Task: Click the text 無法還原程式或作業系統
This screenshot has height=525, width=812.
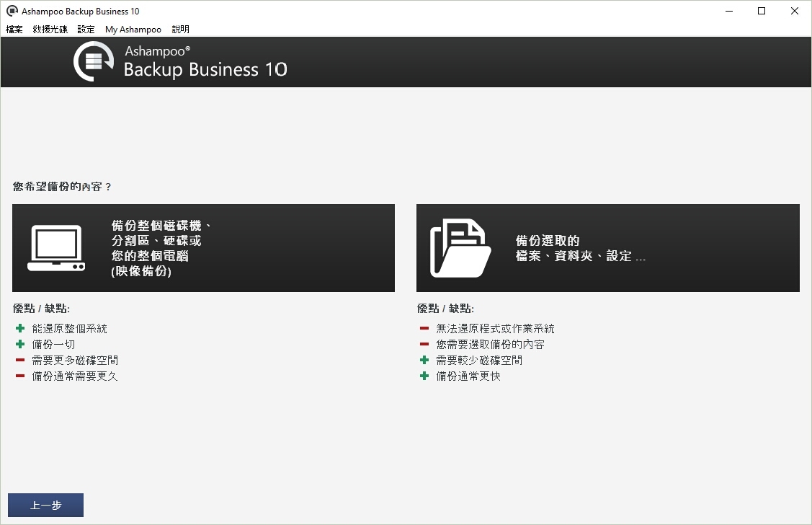Action: pos(495,329)
